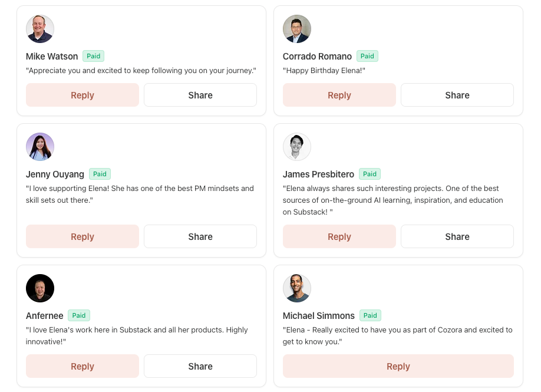Share Corrado Romano's message
The image size is (541, 392).
coord(457,95)
